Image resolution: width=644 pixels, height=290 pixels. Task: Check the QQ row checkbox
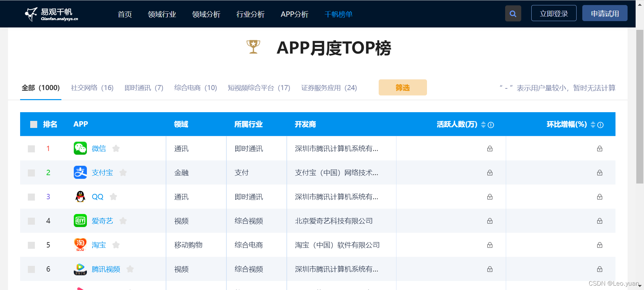(x=32, y=197)
